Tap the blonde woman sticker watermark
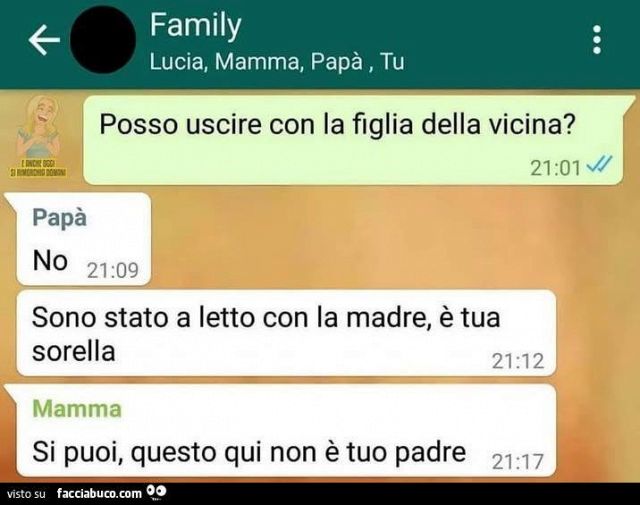 38,136
